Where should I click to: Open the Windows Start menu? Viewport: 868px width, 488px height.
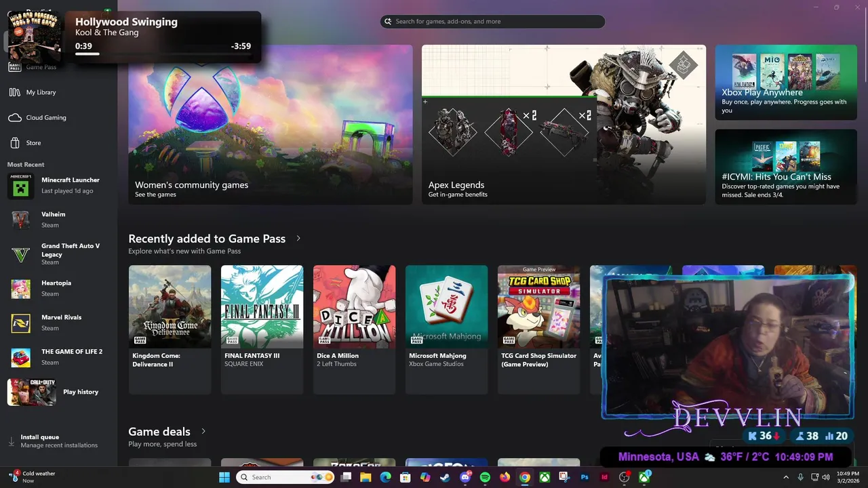click(224, 477)
